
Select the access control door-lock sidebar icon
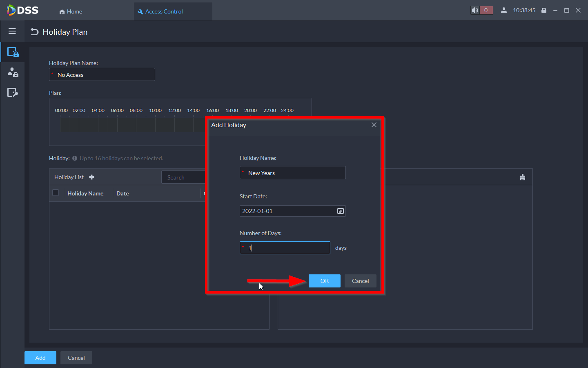point(13,52)
